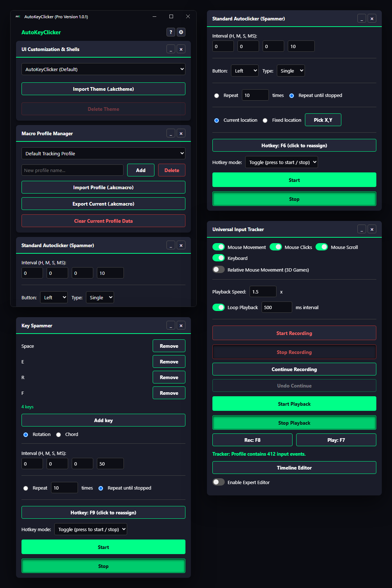Image resolution: width=392 pixels, height=588 pixels.
Task: Open the Default Tracking Profile dropdown
Action: 103,153
